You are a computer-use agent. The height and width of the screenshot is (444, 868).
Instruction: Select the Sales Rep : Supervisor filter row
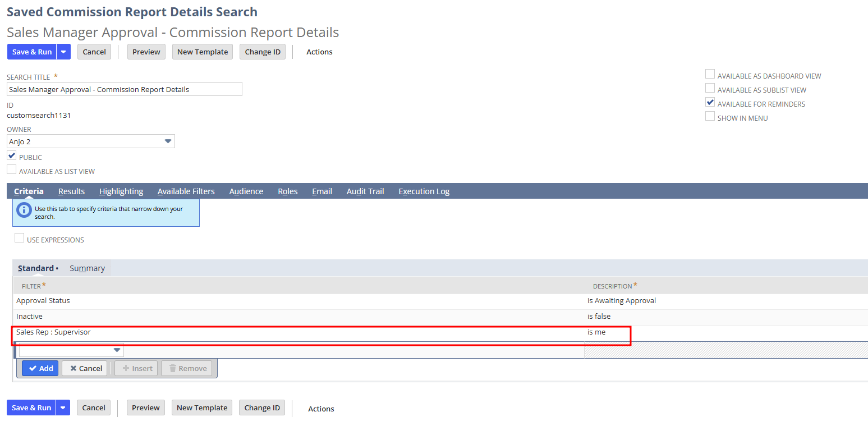(53, 332)
